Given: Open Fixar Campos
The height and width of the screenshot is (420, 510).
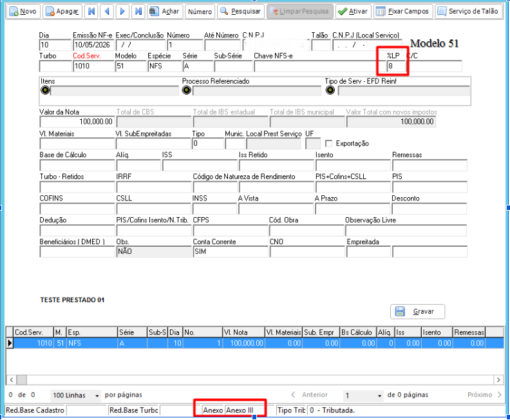Looking at the screenshot, I should click(x=403, y=12).
